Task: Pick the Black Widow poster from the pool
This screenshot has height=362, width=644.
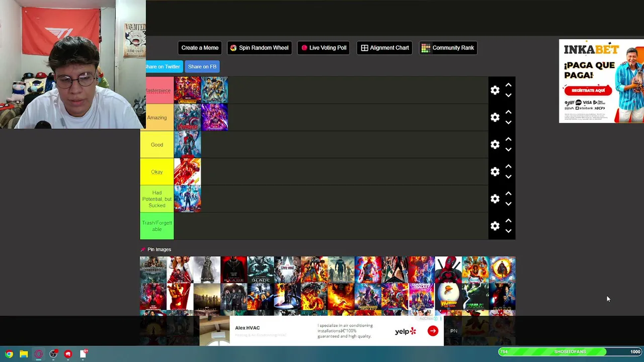Action: [180, 270]
